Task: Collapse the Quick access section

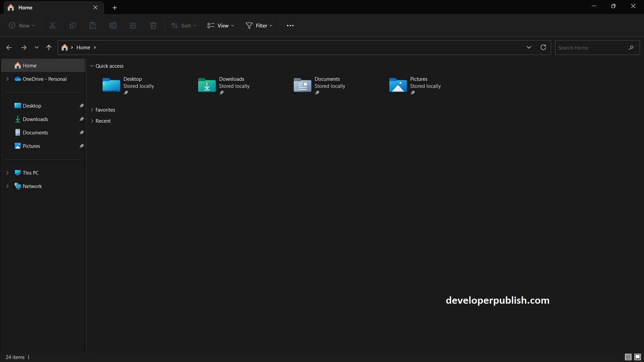Action: 92,66
